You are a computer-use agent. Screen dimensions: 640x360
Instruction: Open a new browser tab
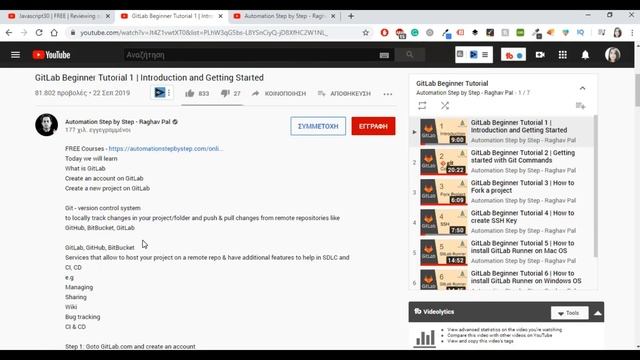pos(351,16)
